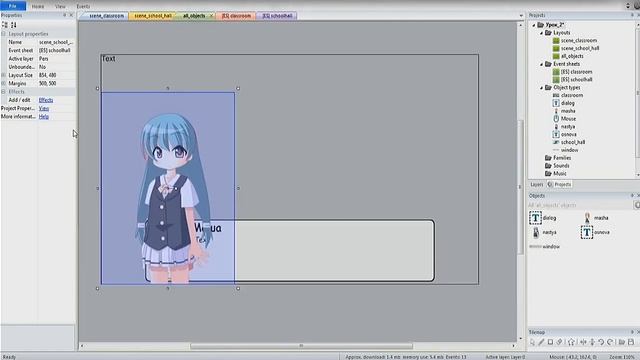Select [ES] classroom in project tree
This screenshot has width=640, height=360.
pyautogui.click(x=573, y=72)
